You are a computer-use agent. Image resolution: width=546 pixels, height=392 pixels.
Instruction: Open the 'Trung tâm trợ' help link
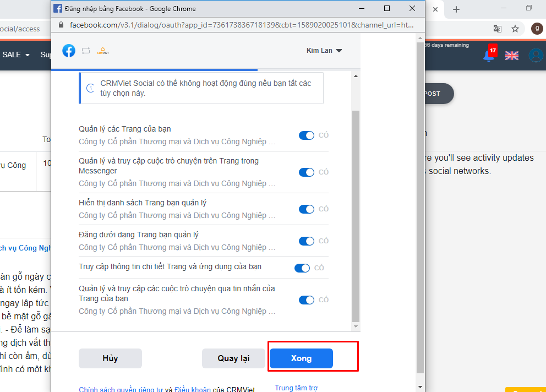click(296, 388)
